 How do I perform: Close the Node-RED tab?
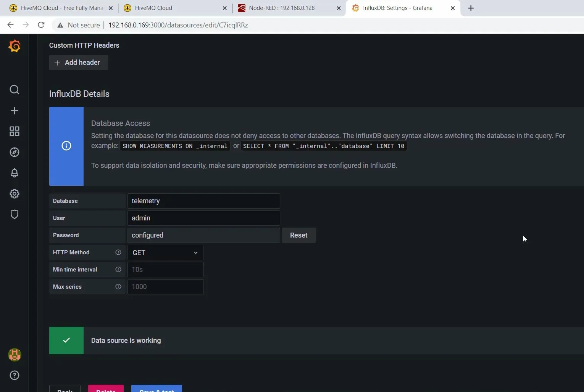click(x=339, y=8)
